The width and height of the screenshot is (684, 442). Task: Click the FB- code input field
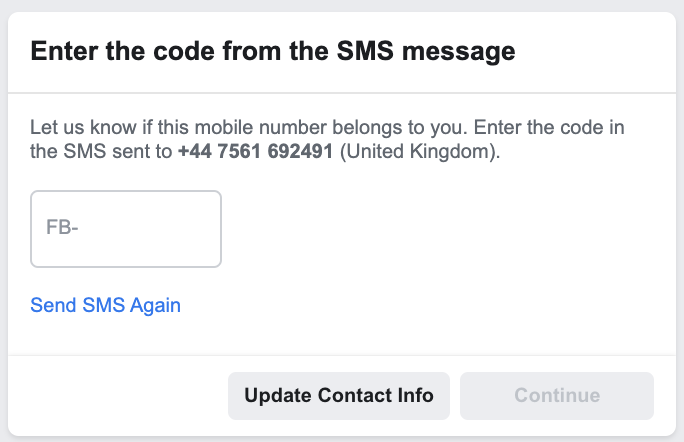click(x=126, y=229)
